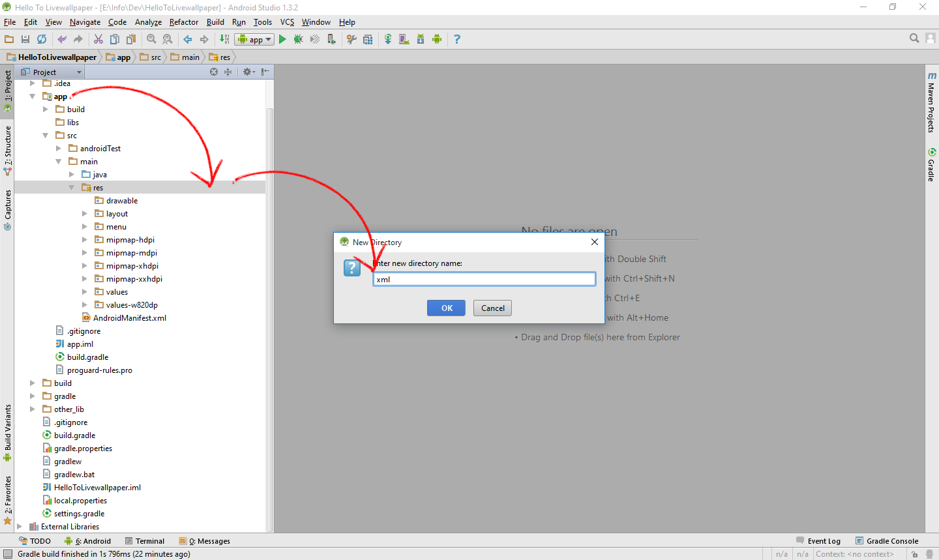The width and height of the screenshot is (939, 560).
Task: Expand the mipmap-hdpi folder node
Action: tap(84, 240)
